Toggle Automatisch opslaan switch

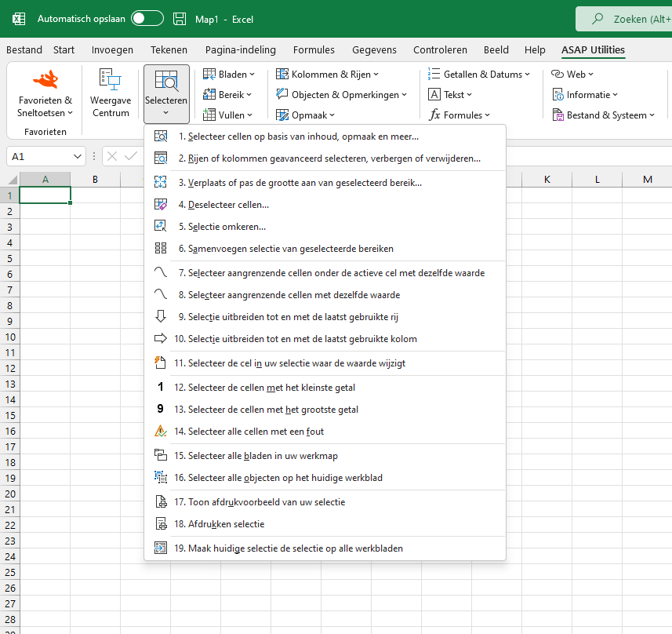click(x=147, y=19)
